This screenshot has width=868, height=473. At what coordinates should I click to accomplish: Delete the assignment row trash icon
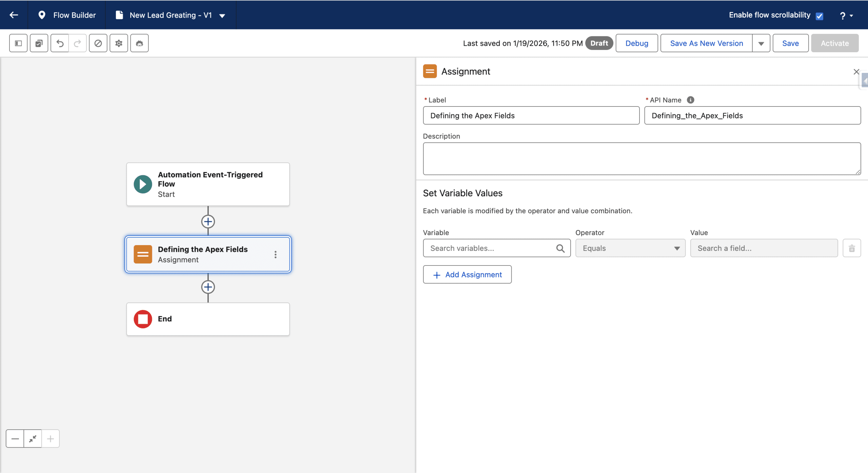point(852,248)
